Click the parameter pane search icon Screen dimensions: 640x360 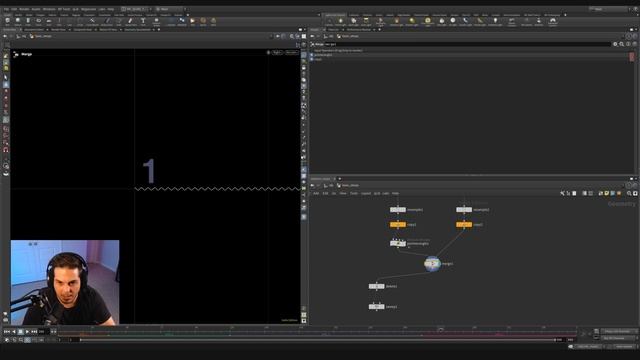[x=622, y=44]
